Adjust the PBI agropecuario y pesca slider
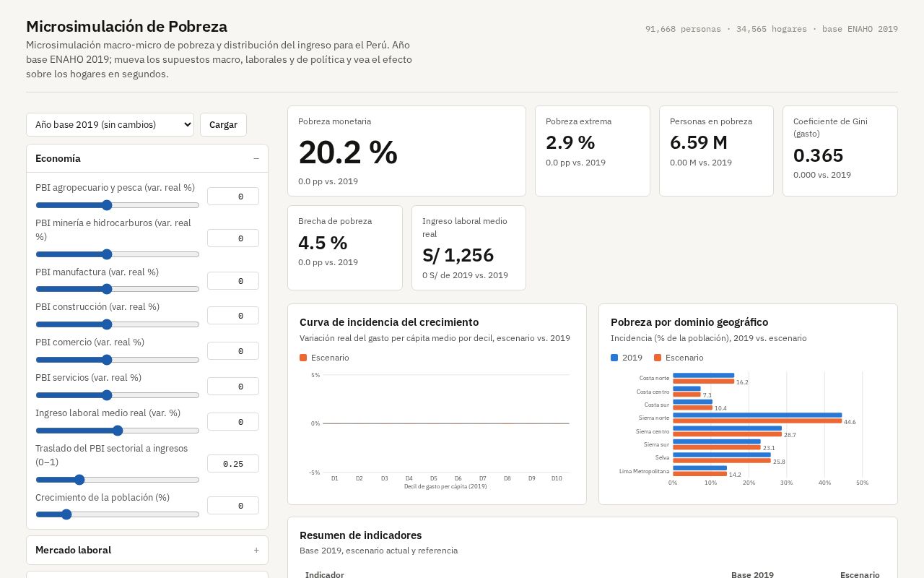The image size is (924, 578). coord(118,205)
